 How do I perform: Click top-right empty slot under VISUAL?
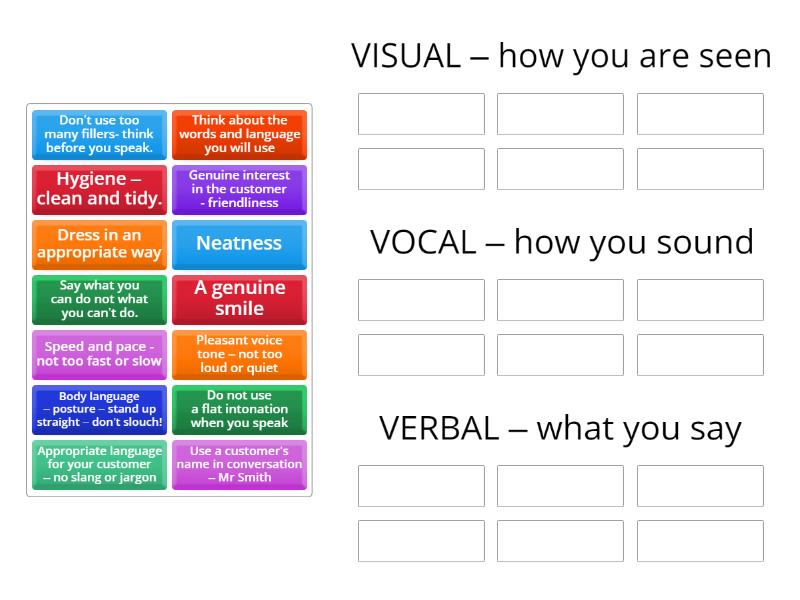[700, 114]
